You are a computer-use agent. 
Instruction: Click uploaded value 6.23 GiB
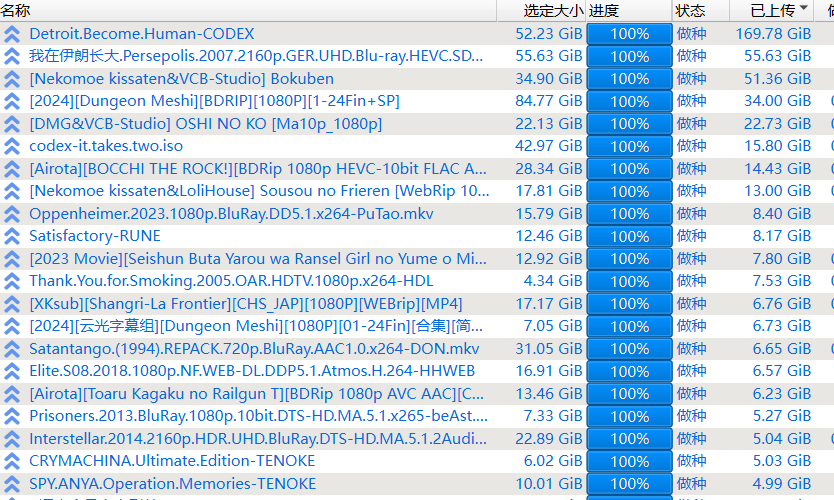(x=781, y=394)
